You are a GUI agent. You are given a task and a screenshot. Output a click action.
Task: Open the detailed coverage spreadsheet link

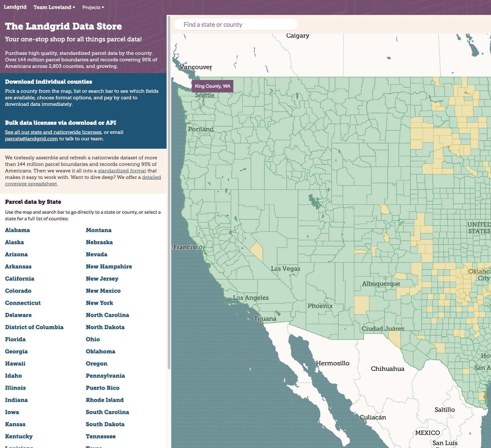point(83,180)
